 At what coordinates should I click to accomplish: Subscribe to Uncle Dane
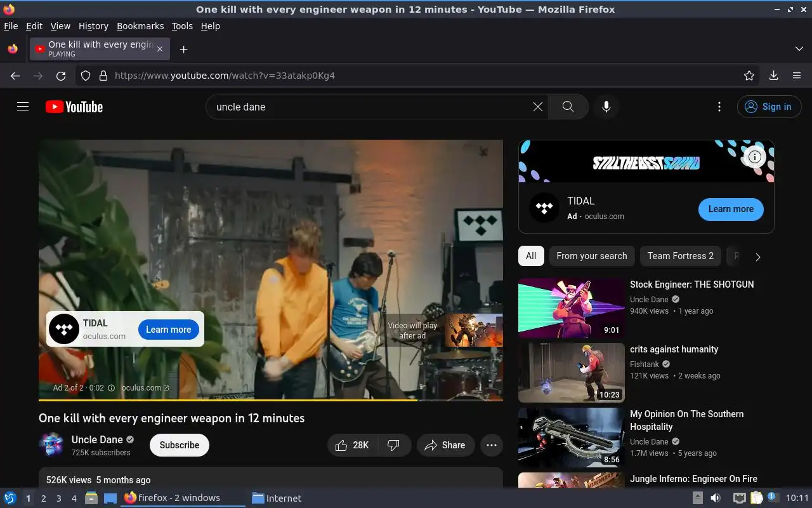(x=180, y=445)
